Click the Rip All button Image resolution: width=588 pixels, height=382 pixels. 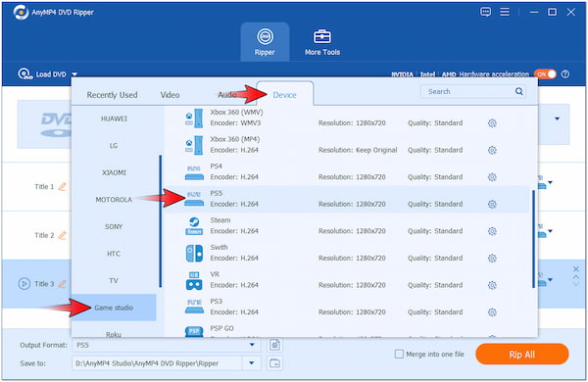522,354
